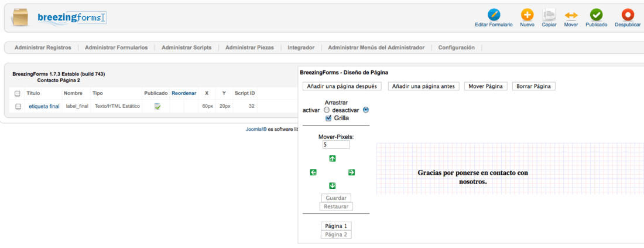Click 'Añadir una página antes' button

coord(423,86)
